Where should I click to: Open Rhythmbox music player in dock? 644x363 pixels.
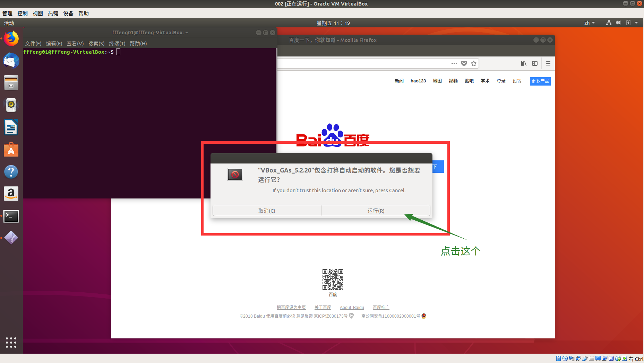click(11, 105)
